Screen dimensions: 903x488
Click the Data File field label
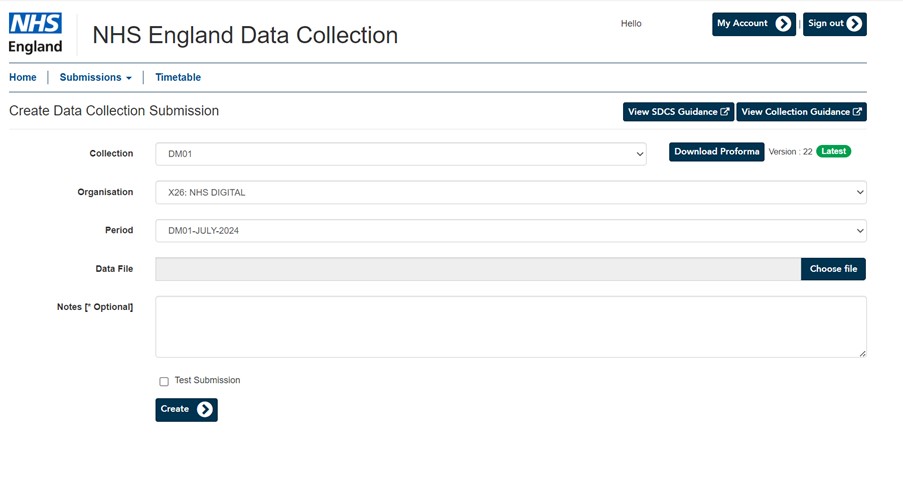[114, 268]
